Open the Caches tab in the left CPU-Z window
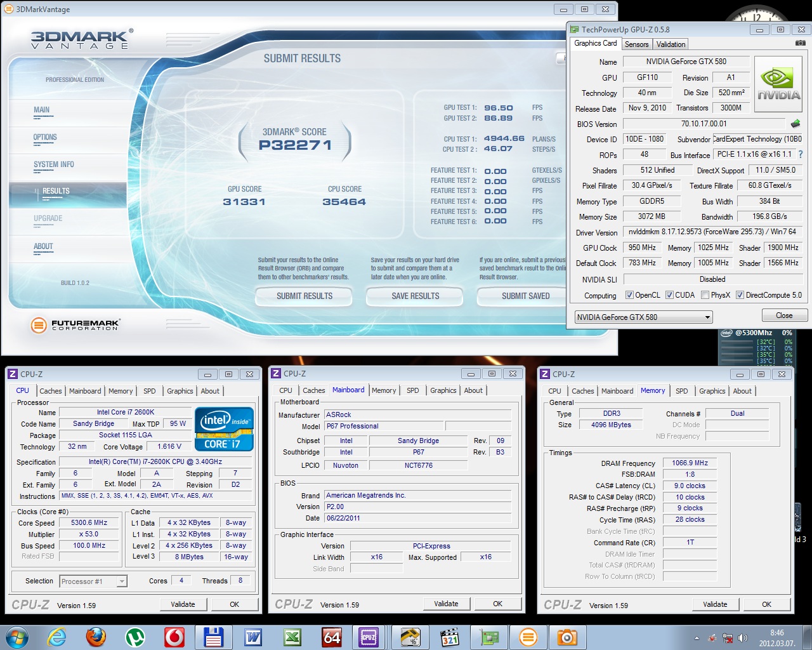812x650 pixels. point(51,391)
